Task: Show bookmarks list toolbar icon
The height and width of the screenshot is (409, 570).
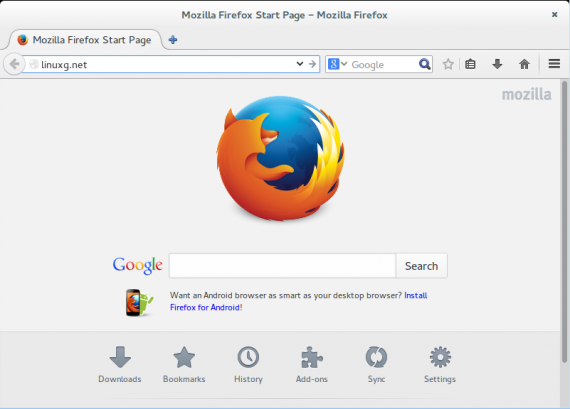Action: (470, 64)
